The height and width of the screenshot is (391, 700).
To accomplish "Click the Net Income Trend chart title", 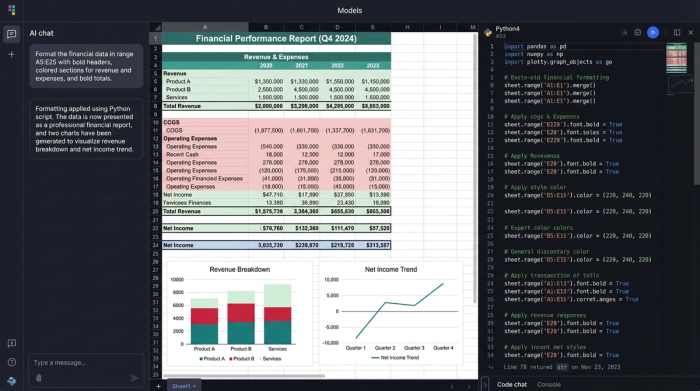I will (x=391, y=269).
